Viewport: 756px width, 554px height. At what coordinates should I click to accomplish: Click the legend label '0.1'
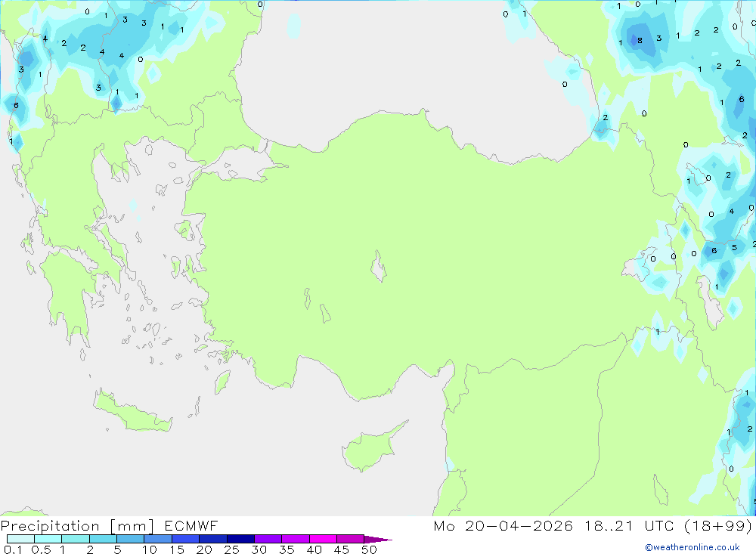pyautogui.click(x=13, y=549)
